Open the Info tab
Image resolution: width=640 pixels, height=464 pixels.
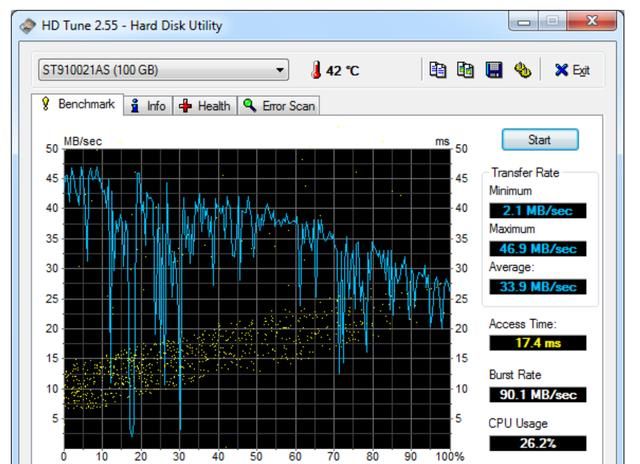pyautogui.click(x=149, y=105)
